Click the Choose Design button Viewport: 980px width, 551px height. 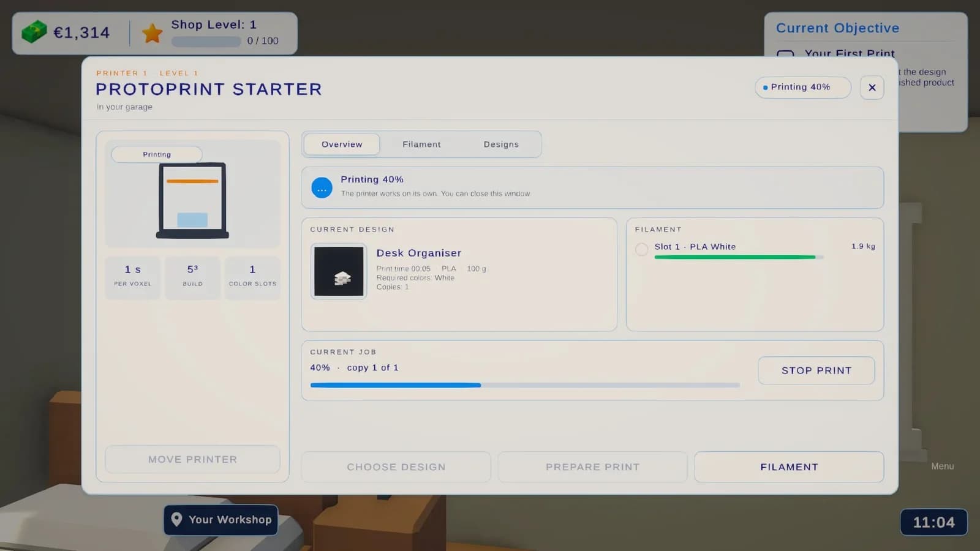point(396,467)
